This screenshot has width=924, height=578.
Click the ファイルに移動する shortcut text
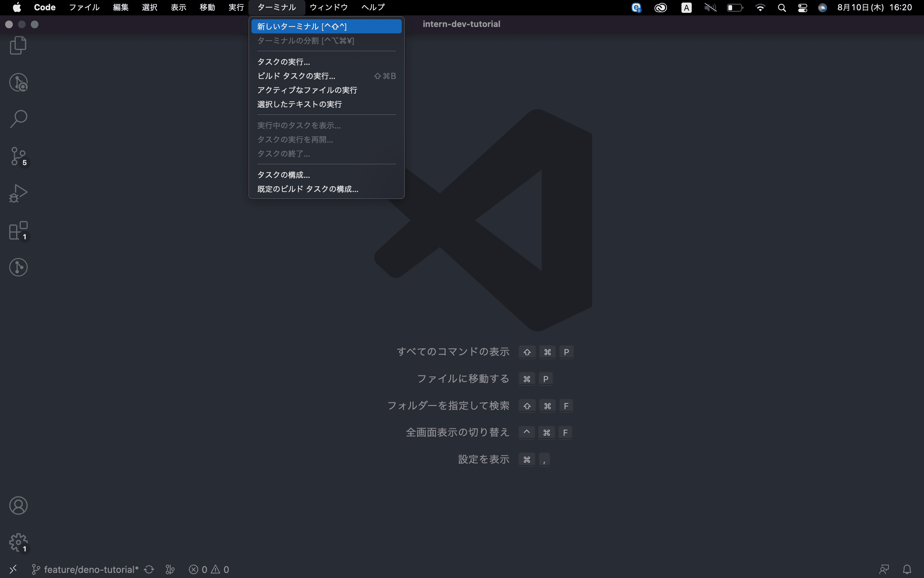[x=463, y=379]
